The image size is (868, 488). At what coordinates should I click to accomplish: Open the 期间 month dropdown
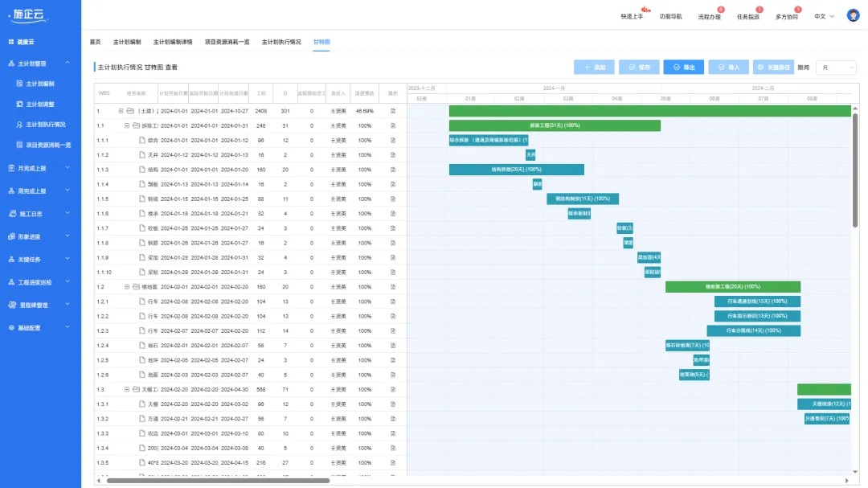tap(836, 68)
